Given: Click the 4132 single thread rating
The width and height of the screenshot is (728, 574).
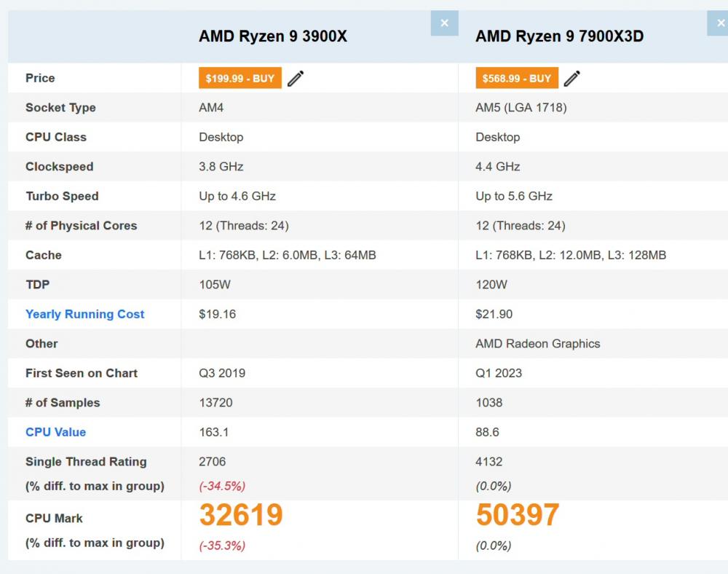Looking at the screenshot, I should (489, 462).
